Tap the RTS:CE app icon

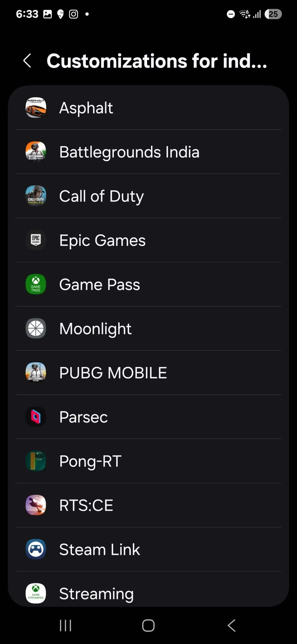(x=36, y=505)
